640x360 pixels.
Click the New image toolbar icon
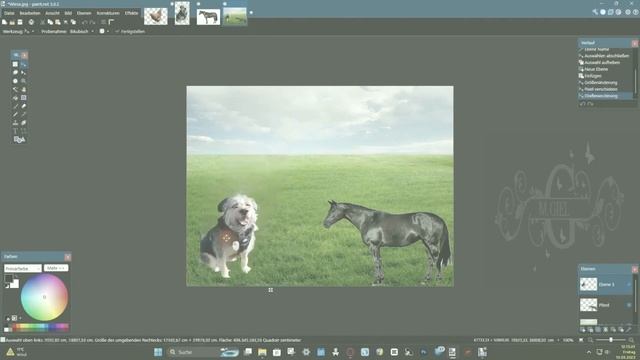click(4, 22)
